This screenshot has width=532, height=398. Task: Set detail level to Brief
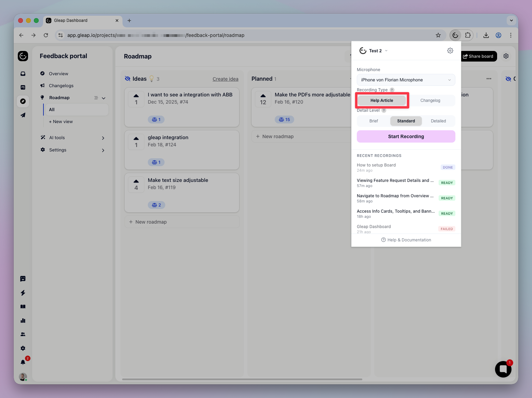pos(374,121)
